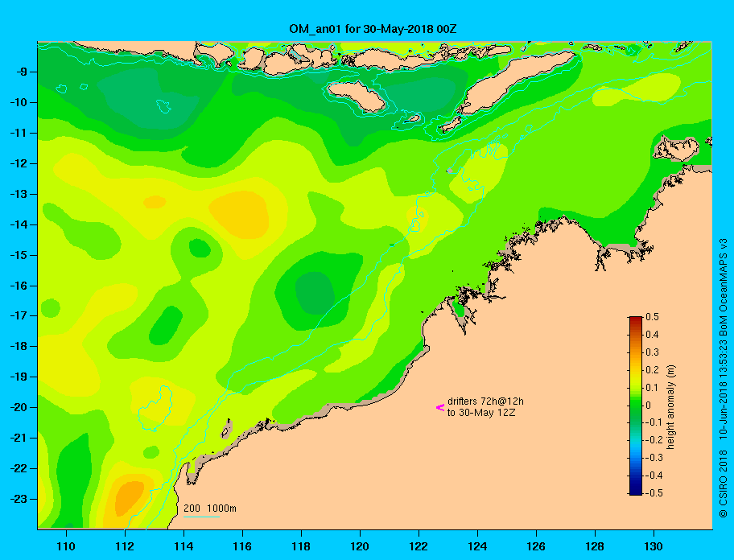The image size is (734, 560).
Task: Click longitude label '110' on the axis
Action: click(x=66, y=546)
